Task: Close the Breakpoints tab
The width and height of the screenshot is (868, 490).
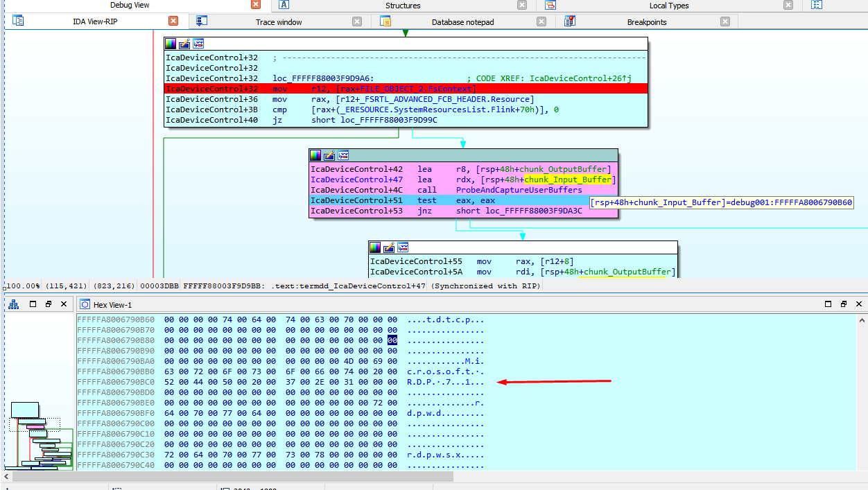Action: [725, 21]
